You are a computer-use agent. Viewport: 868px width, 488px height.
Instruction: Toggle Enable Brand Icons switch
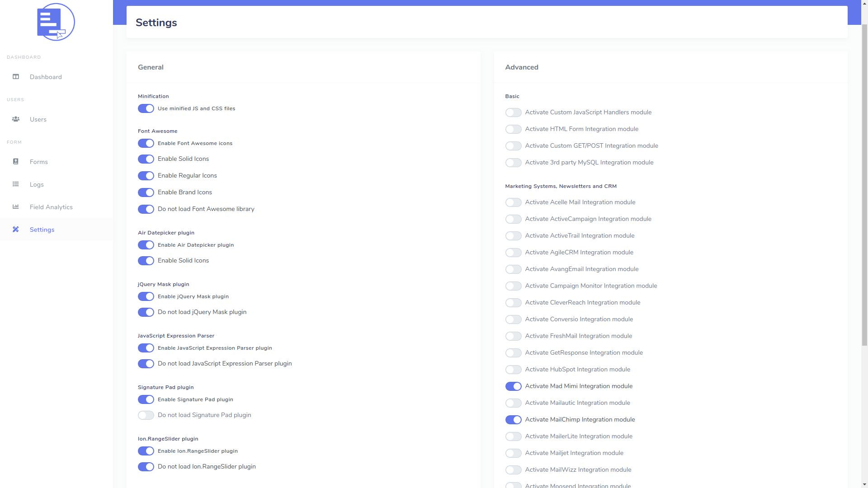point(146,192)
